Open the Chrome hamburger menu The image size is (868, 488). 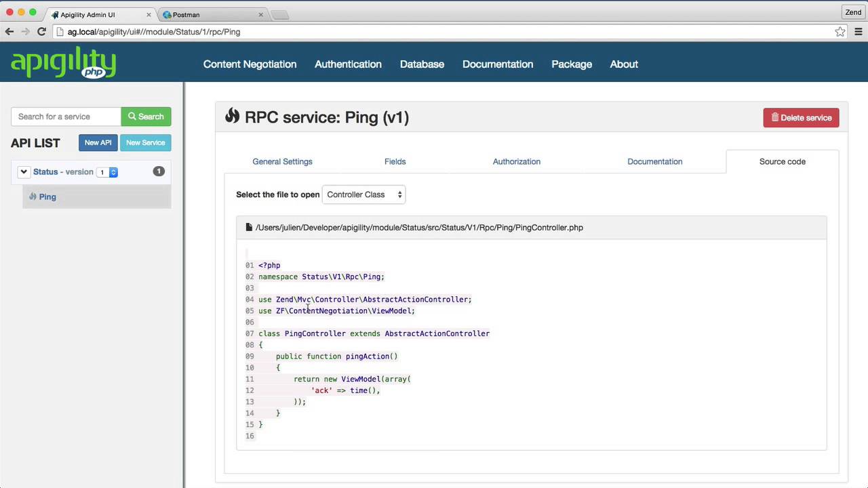(x=858, y=32)
